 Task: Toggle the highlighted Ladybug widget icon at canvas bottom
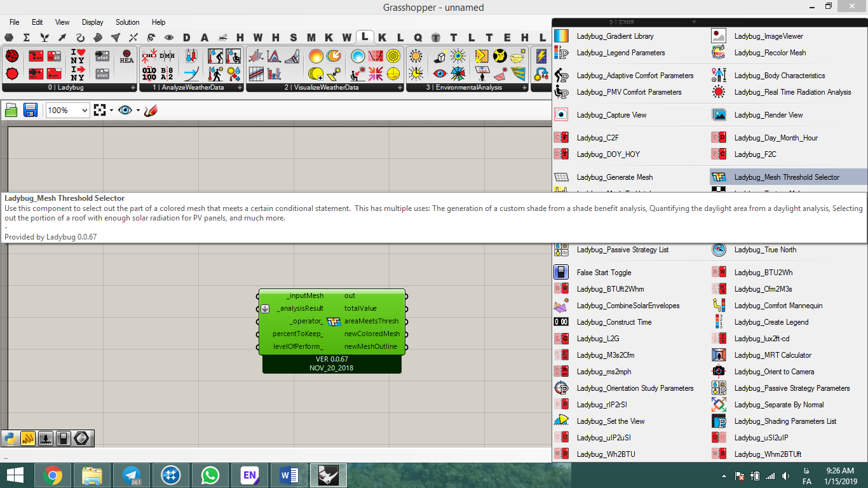click(x=28, y=438)
